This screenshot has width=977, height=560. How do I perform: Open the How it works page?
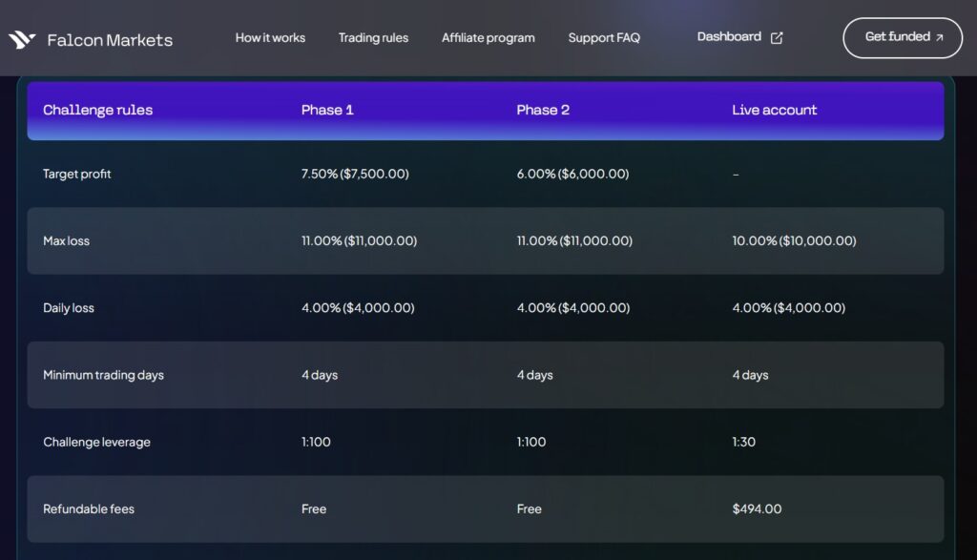270,38
